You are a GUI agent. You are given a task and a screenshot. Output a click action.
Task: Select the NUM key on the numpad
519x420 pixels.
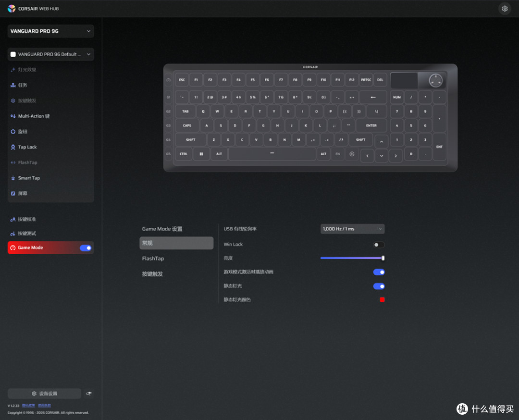tap(397, 97)
